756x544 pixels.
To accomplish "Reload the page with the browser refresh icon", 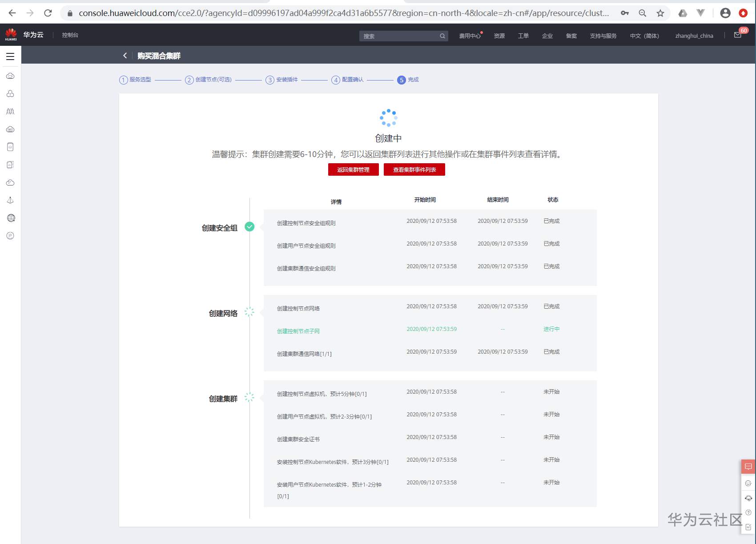I will (48, 13).
